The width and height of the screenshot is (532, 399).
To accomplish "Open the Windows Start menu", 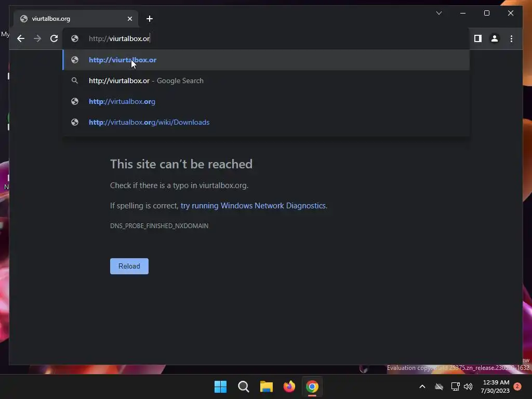I will pos(220,387).
